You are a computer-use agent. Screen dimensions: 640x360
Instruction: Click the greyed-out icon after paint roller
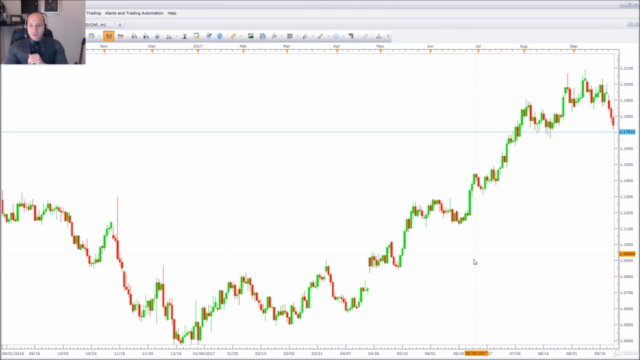point(365,36)
